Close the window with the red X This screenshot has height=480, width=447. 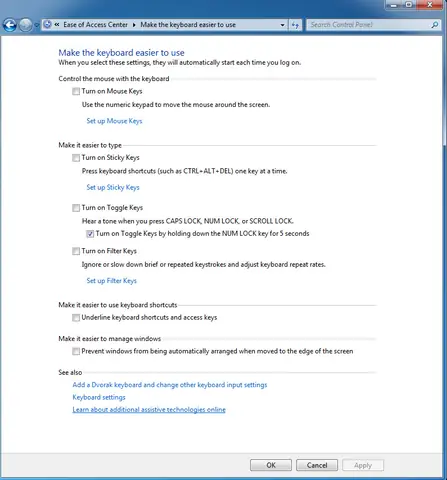point(430,5)
